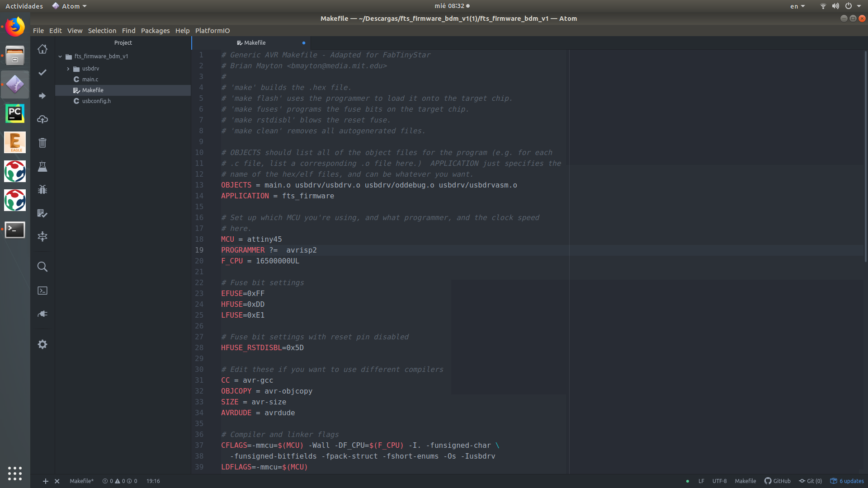Click the GitHub status bar button
868x488 pixels.
778,481
